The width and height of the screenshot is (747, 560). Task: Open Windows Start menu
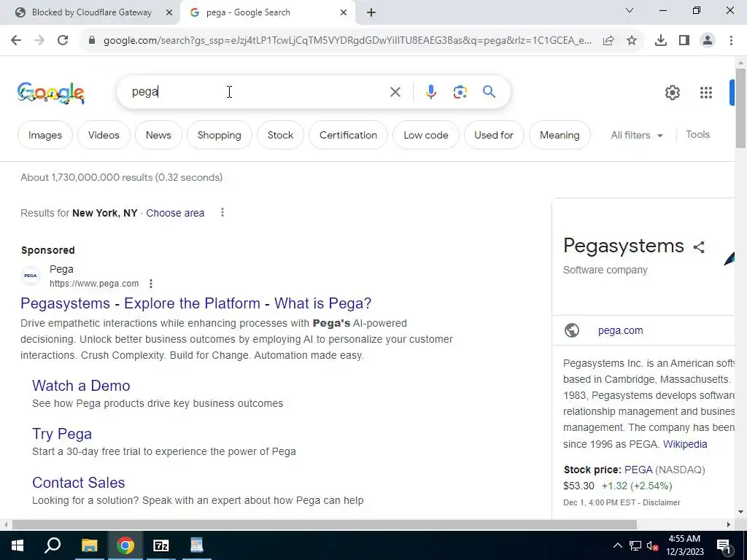[18, 545]
